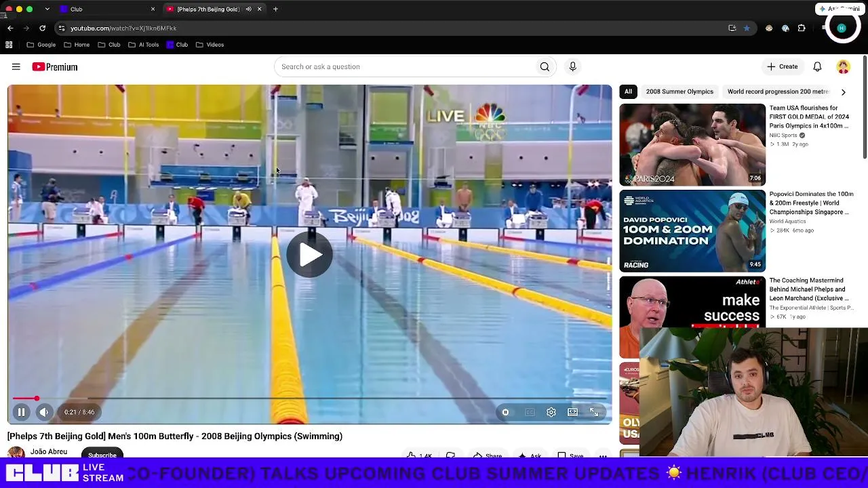Install or cast from the address bar icon
The height and width of the screenshot is (488, 868).
coord(732,28)
